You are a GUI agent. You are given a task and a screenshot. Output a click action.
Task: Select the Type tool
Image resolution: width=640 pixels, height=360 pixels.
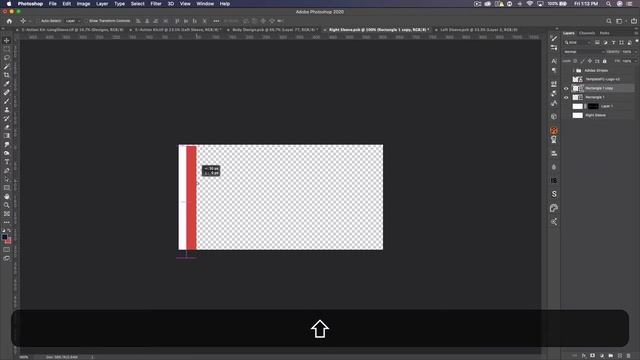click(x=7, y=162)
